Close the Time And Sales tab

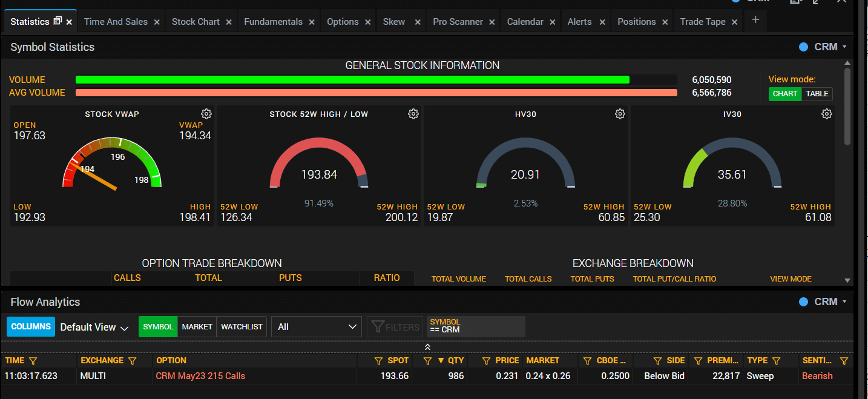[157, 22]
